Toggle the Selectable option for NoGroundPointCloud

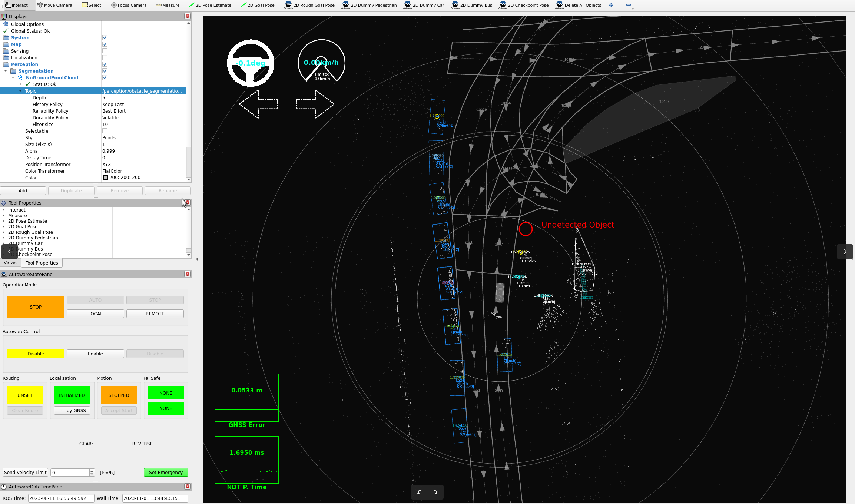pyautogui.click(x=105, y=130)
